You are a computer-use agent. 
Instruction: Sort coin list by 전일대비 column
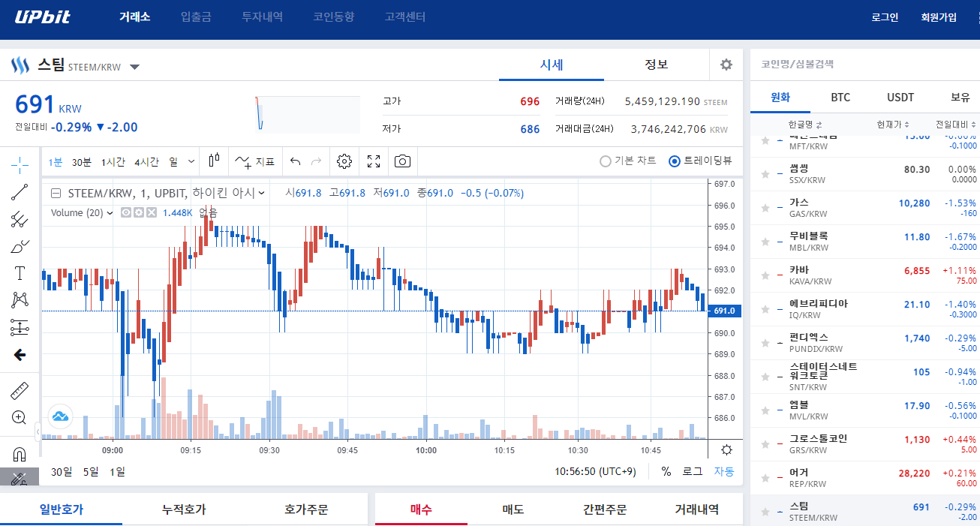click(x=956, y=125)
